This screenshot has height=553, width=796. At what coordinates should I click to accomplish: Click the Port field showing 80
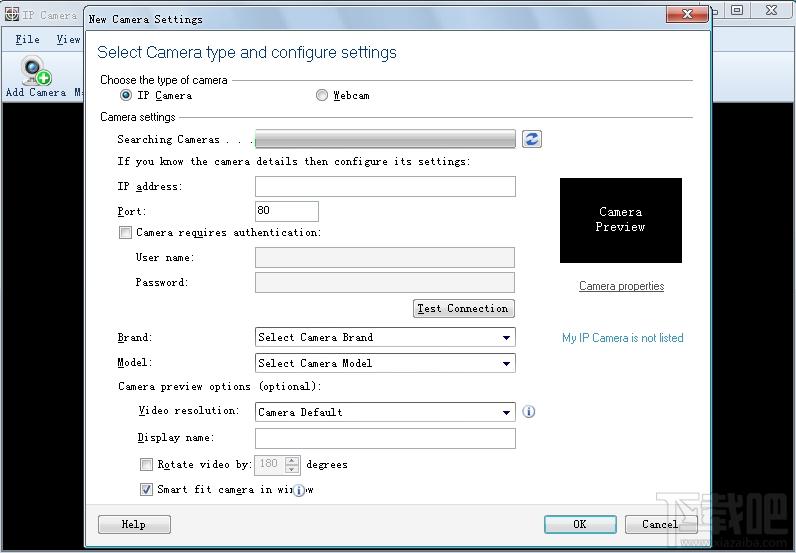point(287,211)
